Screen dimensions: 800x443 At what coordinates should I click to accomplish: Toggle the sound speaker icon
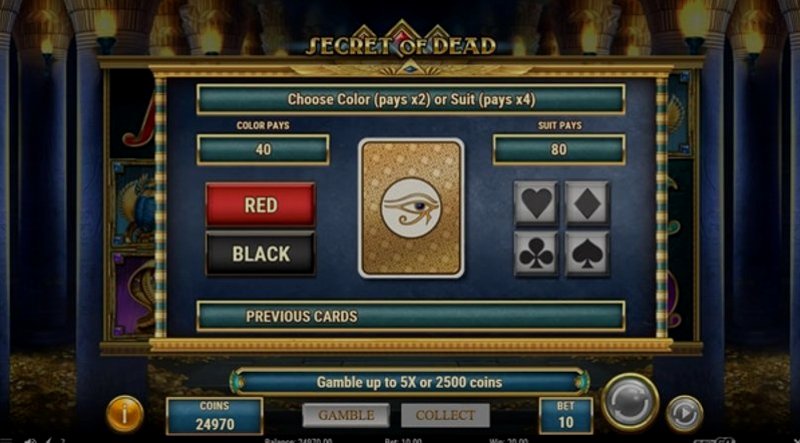pyautogui.click(x=31, y=440)
